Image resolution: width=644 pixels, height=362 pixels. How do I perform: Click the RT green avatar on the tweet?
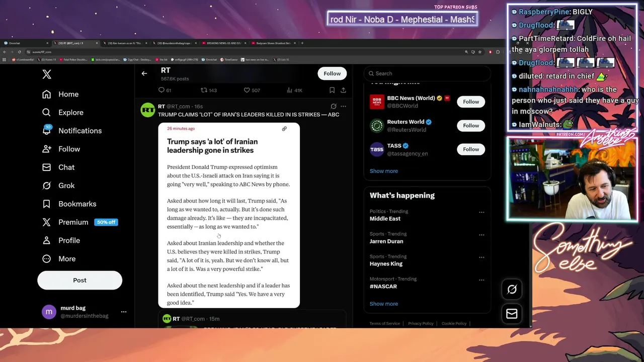coord(148,110)
